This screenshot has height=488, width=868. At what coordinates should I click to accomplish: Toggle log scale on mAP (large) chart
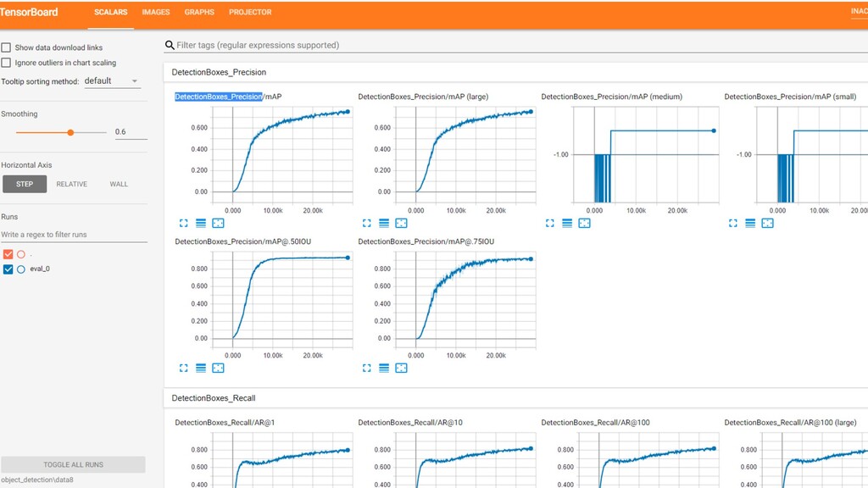[384, 223]
